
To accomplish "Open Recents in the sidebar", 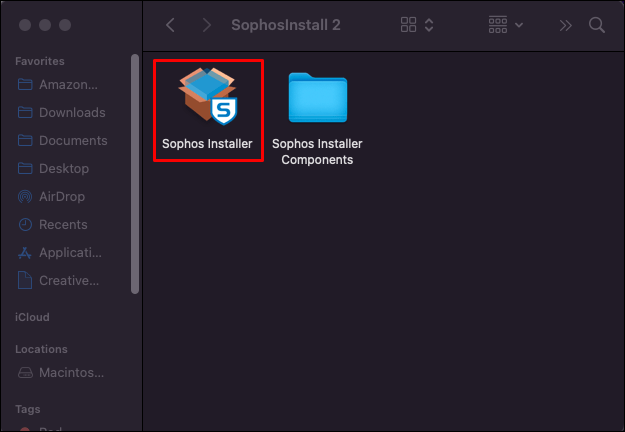I will [x=63, y=225].
